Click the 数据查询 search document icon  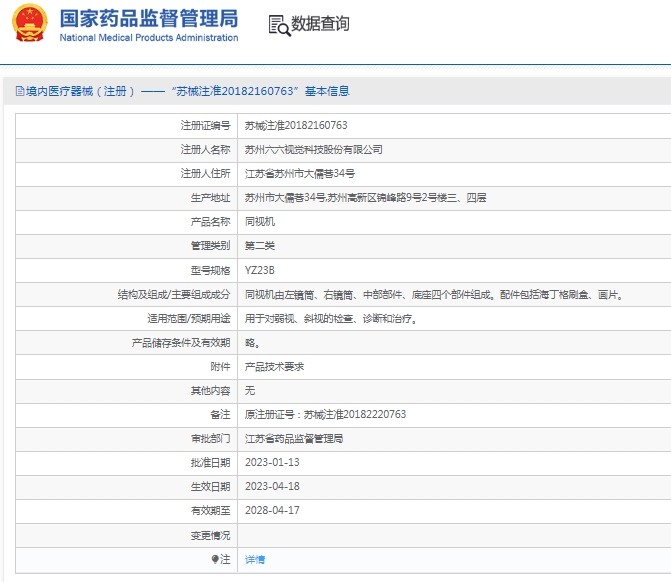pos(279,25)
